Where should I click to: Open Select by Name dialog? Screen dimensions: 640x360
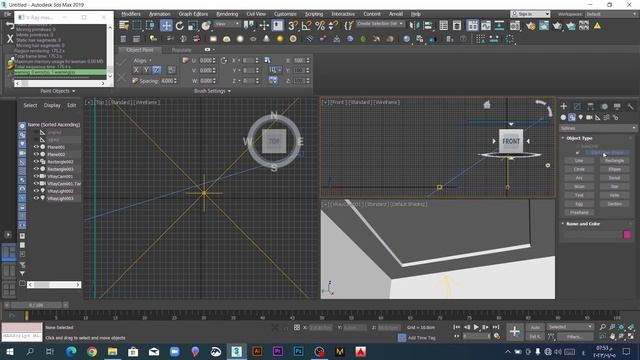[x=124, y=26]
